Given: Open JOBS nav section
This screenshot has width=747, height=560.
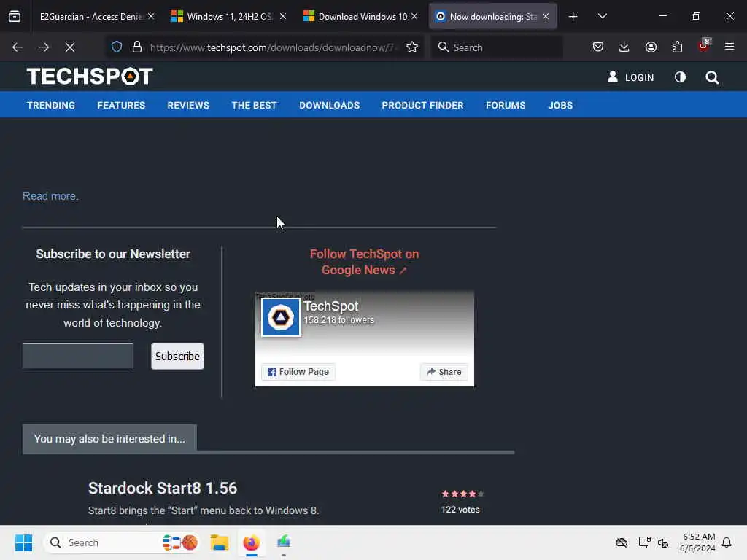Looking at the screenshot, I should (560, 105).
